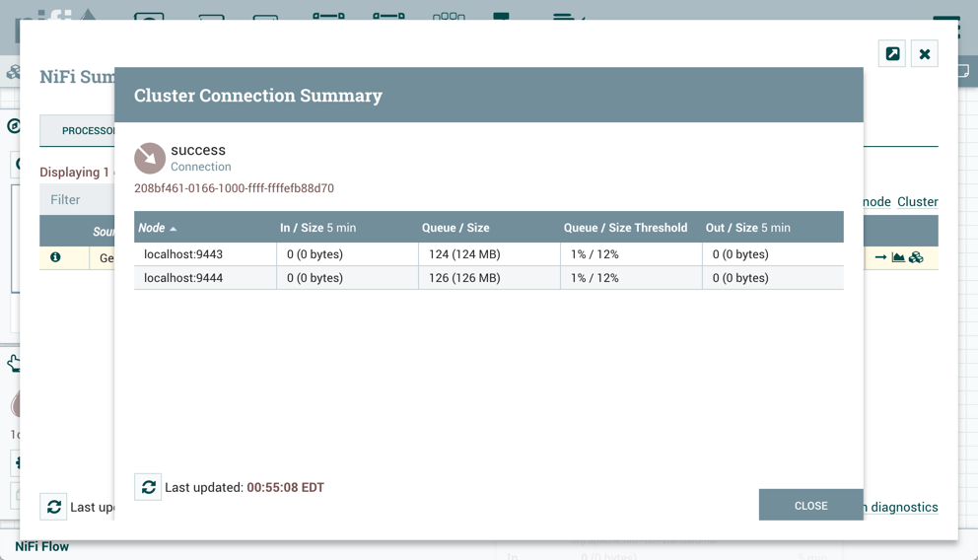Click the go-to-connection arrow icon
This screenshot has height=560, width=978.
pos(880,257)
